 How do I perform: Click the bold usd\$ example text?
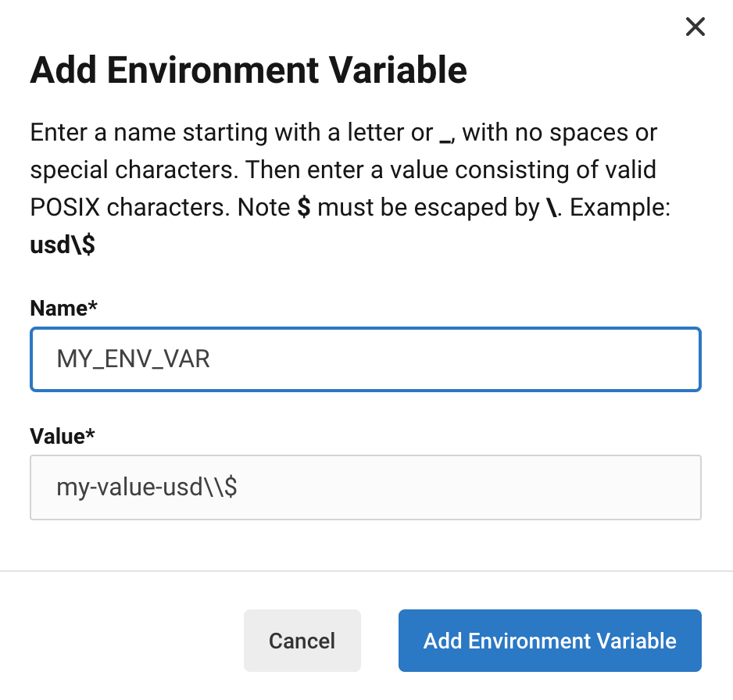[63, 245]
